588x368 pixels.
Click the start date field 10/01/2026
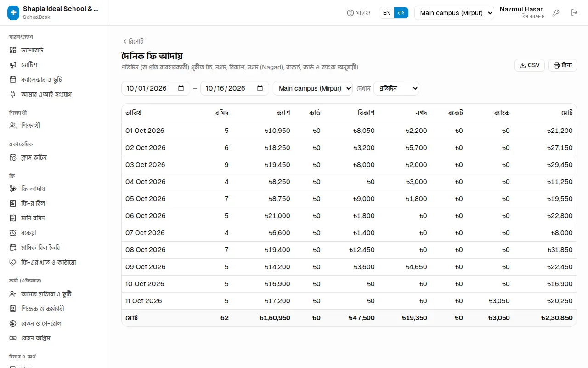coord(156,88)
